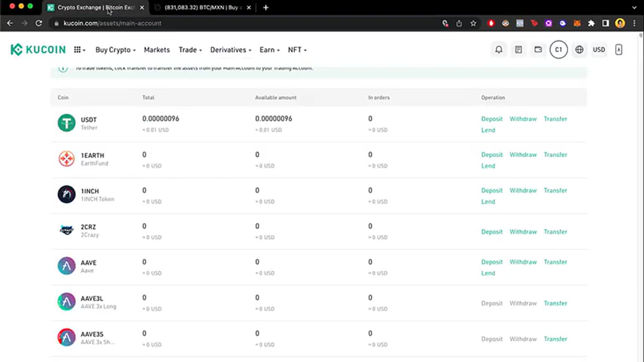
Task: Click the AAVE3L coin icon
Action: (66, 302)
